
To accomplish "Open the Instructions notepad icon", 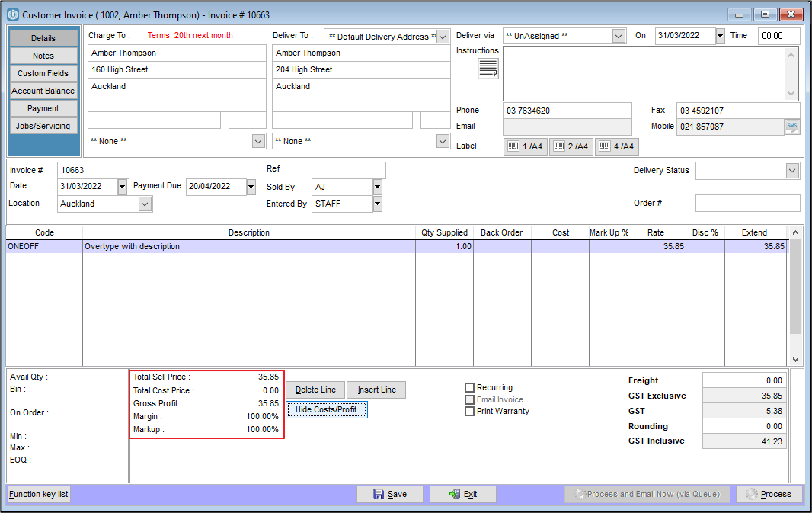I will 488,68.
